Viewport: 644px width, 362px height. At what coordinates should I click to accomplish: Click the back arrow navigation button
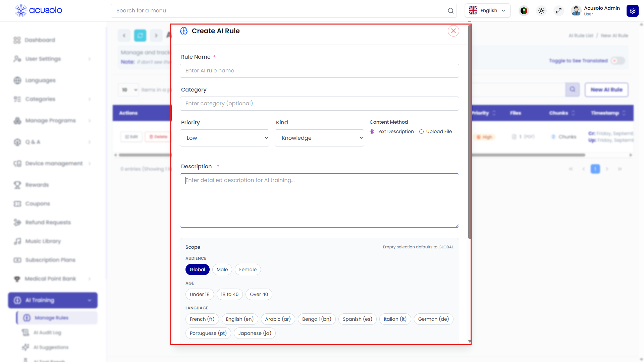click(x=124, y=35)
